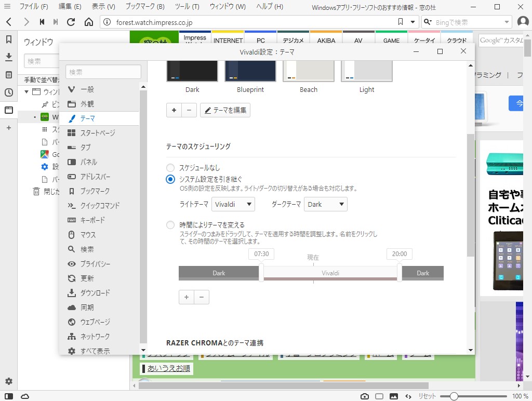Click the + button to create a new theme
Screen dimensions: 532x401
click(x=174, y=110)
